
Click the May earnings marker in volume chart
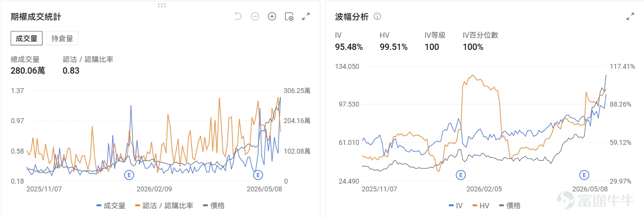[x=258, y=174]
